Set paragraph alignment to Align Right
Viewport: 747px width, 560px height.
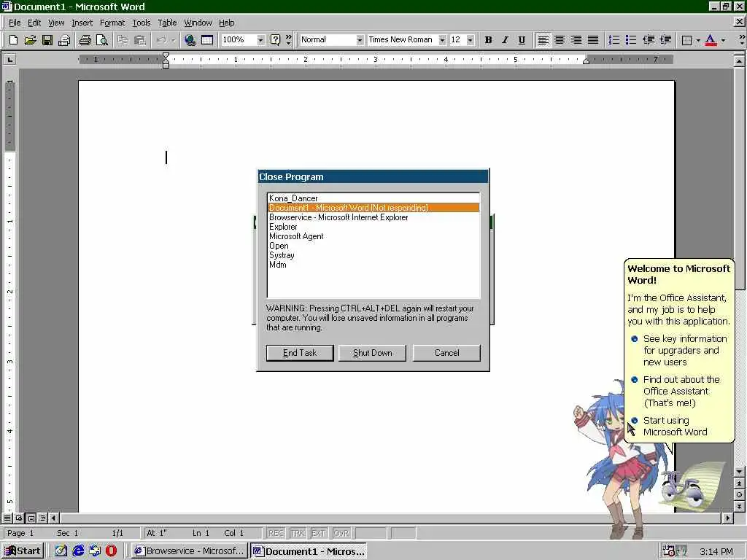576,40
